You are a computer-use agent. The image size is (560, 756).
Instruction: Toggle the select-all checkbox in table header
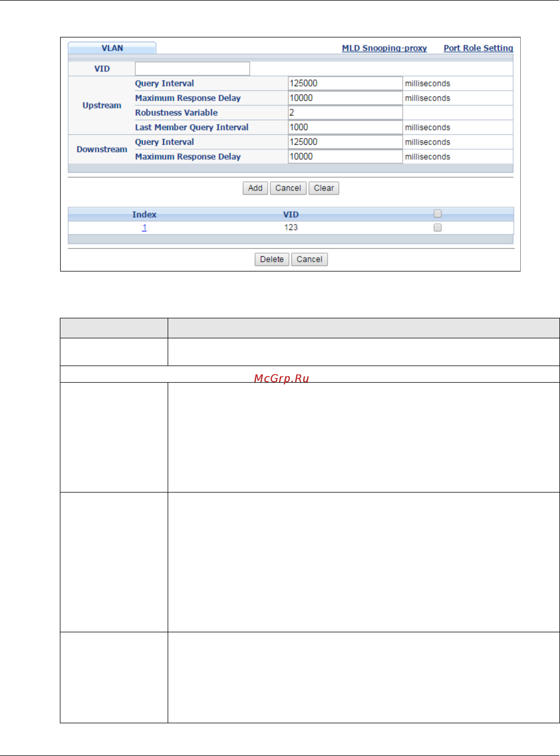437,214
